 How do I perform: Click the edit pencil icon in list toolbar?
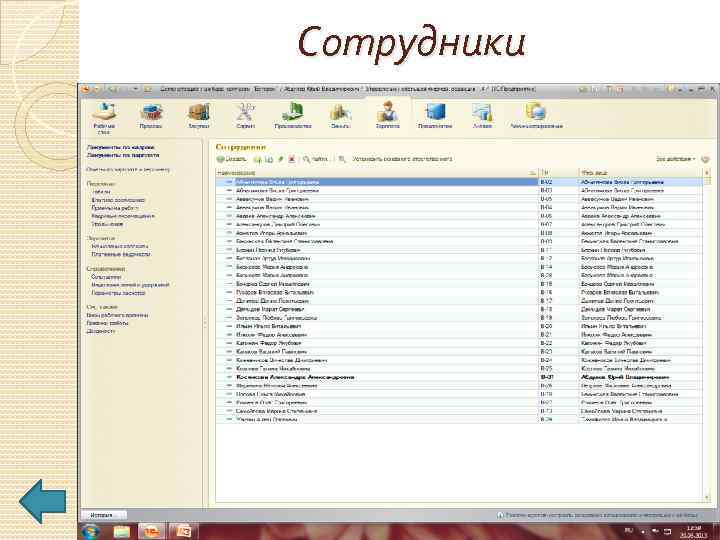[x=280, y=159]
